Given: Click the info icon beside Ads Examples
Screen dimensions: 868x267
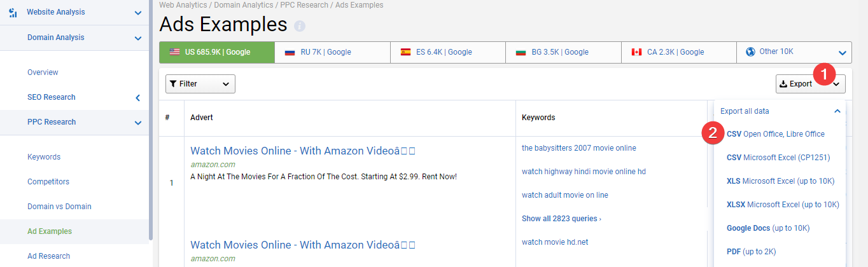Looking at the screenshot, I should click(x=300, y=26).
